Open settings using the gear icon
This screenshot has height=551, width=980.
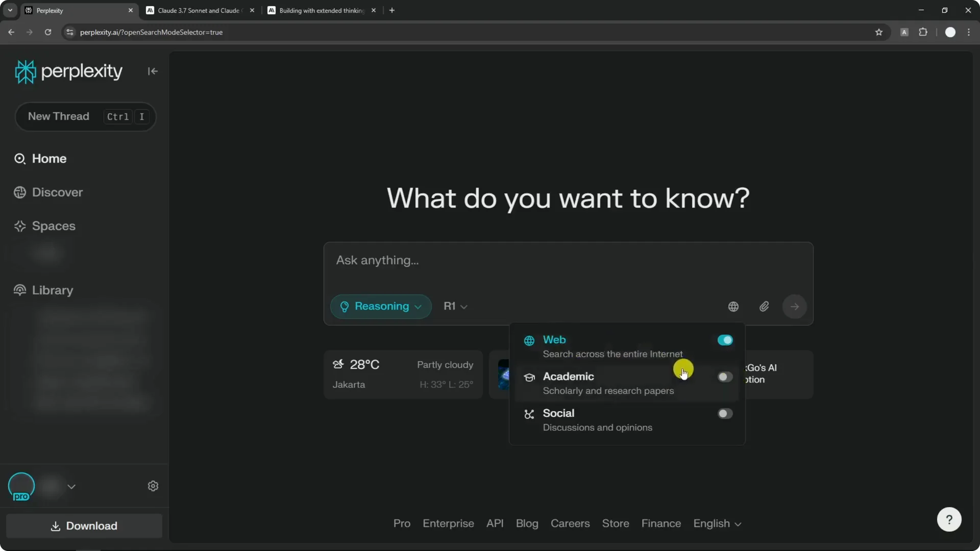point(153,486)
